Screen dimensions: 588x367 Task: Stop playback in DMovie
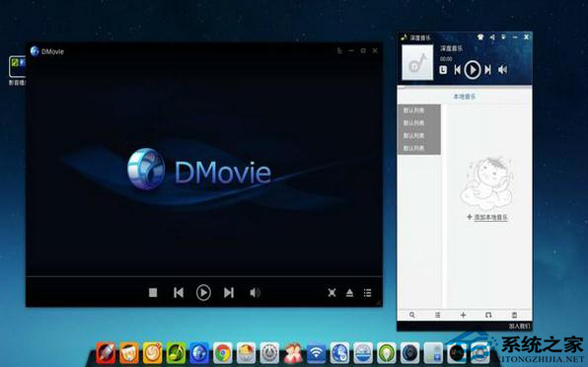(153, 292)
